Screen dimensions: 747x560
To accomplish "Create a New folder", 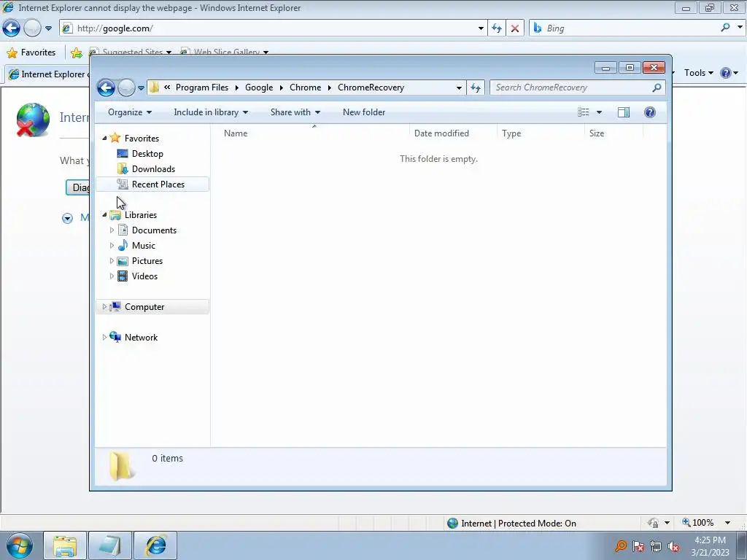I will coord(364,112).
